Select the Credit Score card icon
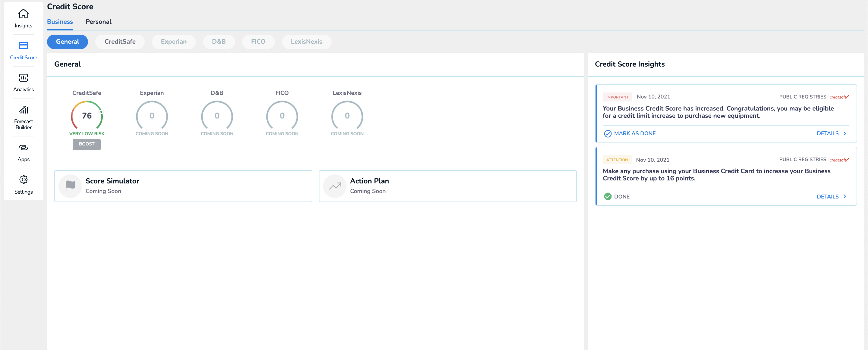Viewport: 868px width, 350px height. coord(23,45)
